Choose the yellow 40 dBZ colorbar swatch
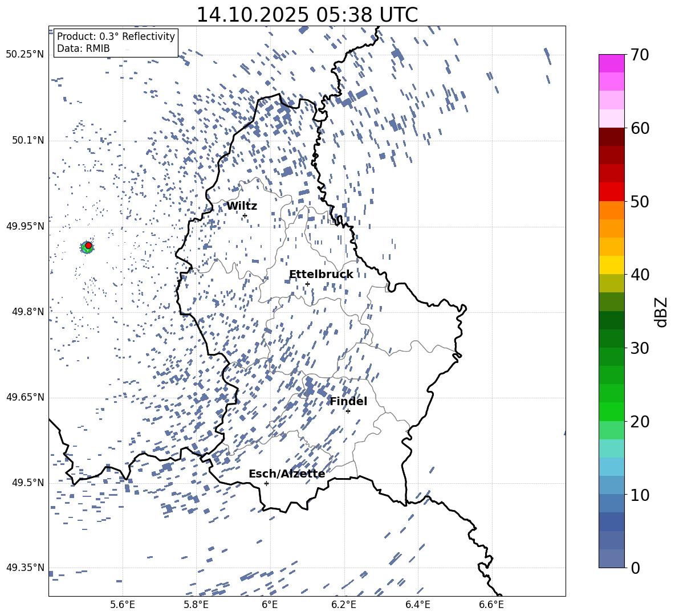Image resolution: width=675 pixels, height=616 pixels. click(611, 265)
